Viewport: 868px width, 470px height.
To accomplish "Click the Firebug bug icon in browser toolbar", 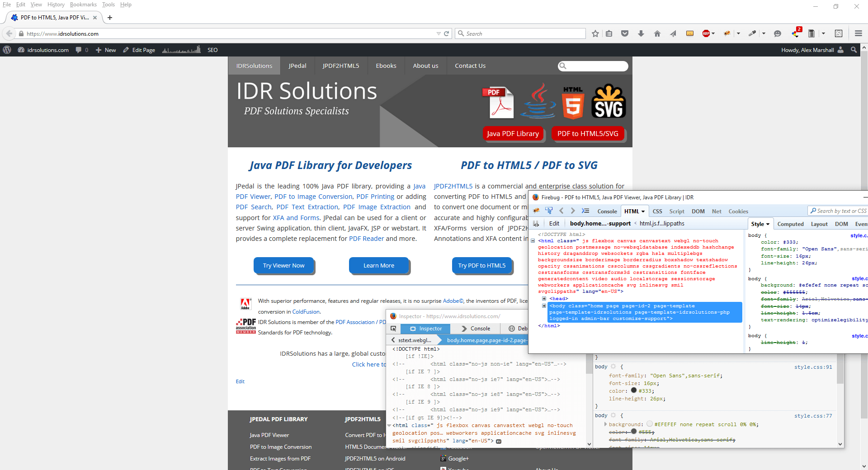I will [727, 33].
